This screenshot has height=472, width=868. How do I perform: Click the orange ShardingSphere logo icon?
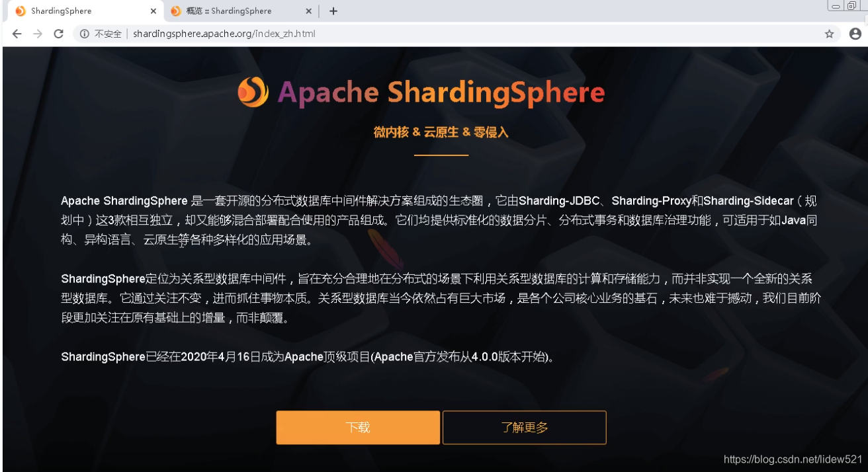253,92
